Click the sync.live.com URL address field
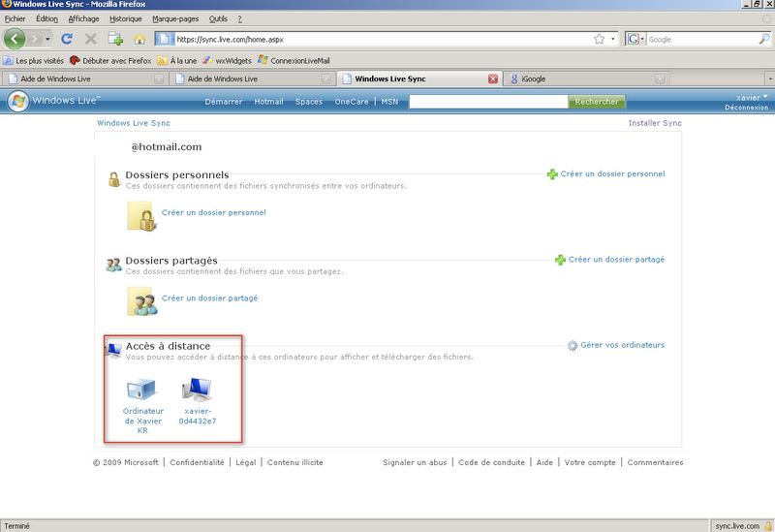This screenshot has width=775, height=532. (383, 39)
